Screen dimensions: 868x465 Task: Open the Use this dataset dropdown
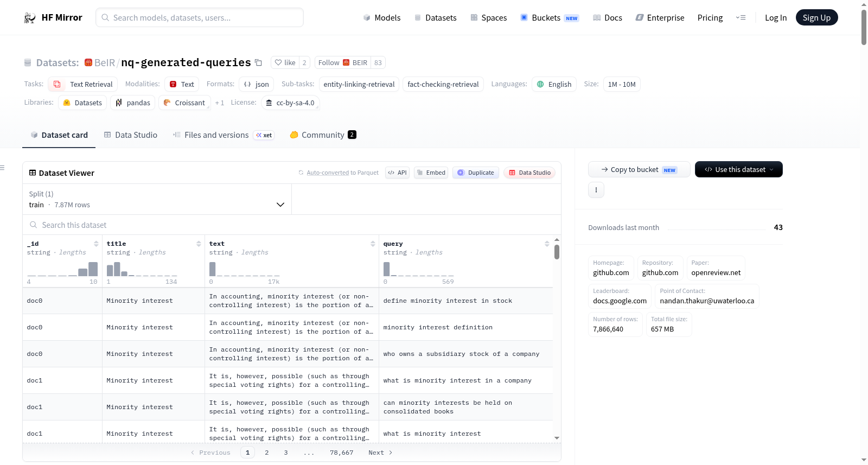pos(739,170)
